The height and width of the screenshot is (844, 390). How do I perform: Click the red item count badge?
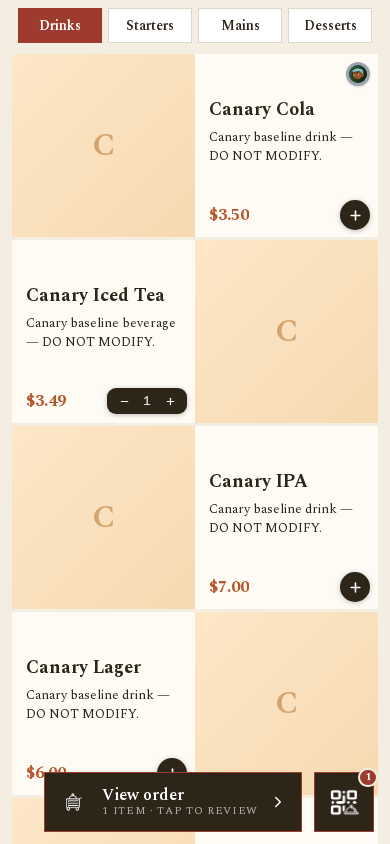click(x=368, y=777)
